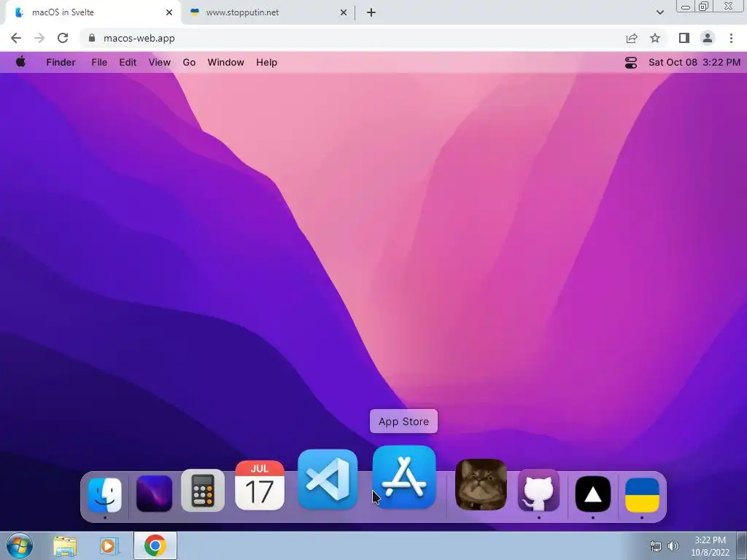Open the Apple logo menu
Viewport: 747px width, 560px height.
[20, 61]
